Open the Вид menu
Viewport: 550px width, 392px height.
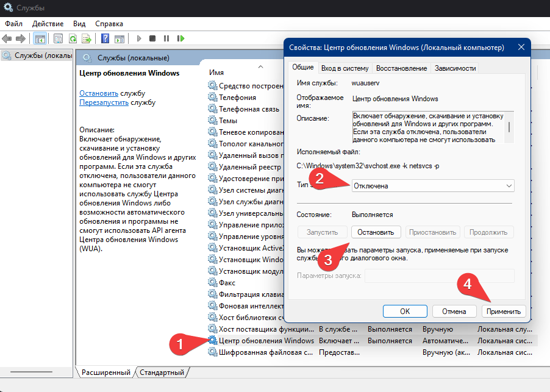[x=79, y=24]
